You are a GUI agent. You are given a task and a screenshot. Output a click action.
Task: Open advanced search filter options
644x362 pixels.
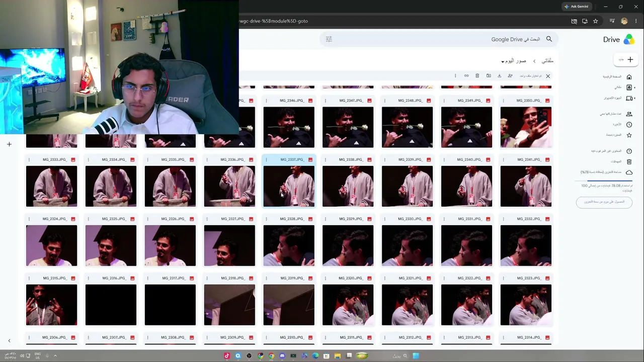tap(329, 39)
